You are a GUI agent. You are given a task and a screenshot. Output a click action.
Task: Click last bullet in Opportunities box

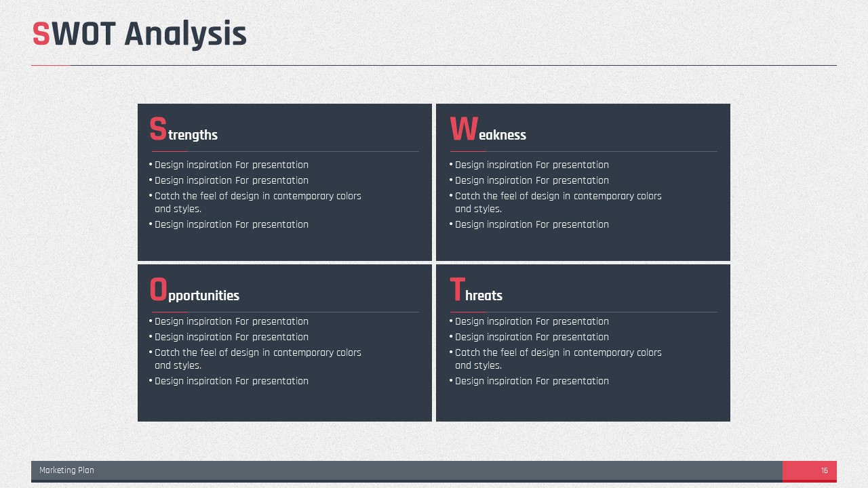[x=229, y=381]
